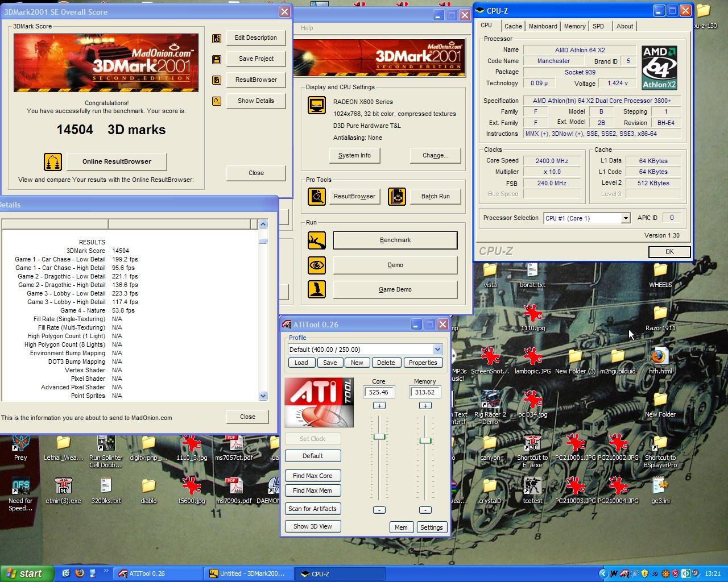
Task: Switch to the Cache tab in CPU-Z
Action: point(513,26)
